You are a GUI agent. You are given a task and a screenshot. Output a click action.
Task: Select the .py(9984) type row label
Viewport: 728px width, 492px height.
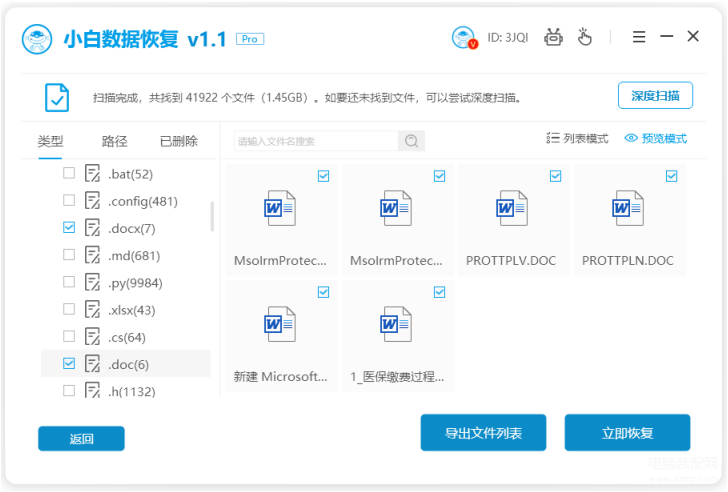(x=135, y=283)
